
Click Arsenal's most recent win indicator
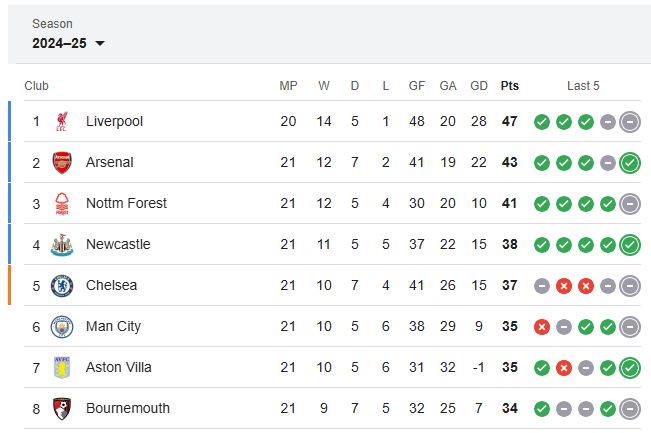630,163
